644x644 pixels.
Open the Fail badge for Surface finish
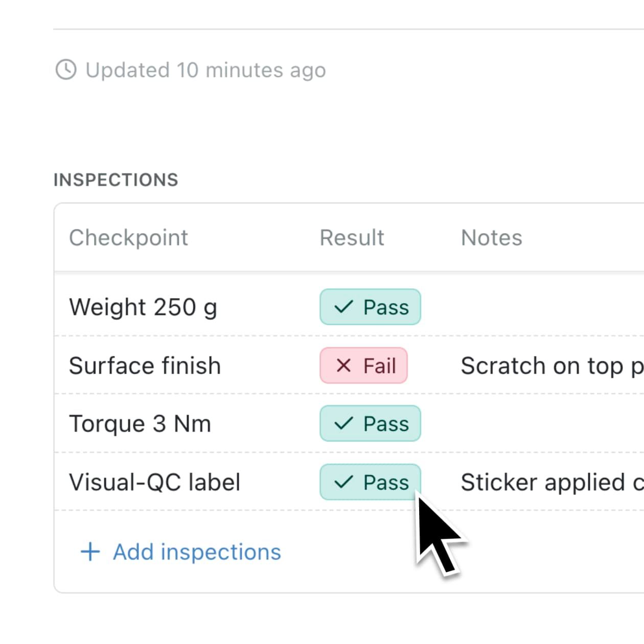[363, 365]
